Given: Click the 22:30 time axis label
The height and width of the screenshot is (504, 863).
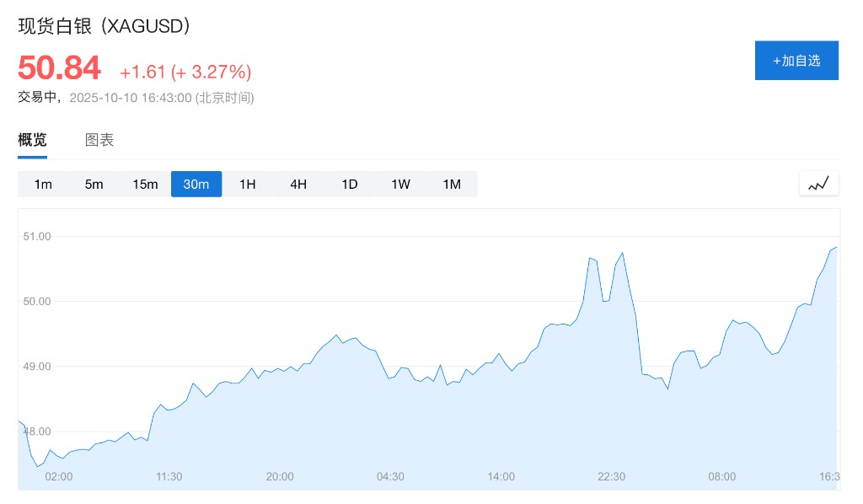Looking at the screenshot, I should [x=611, y=476].
